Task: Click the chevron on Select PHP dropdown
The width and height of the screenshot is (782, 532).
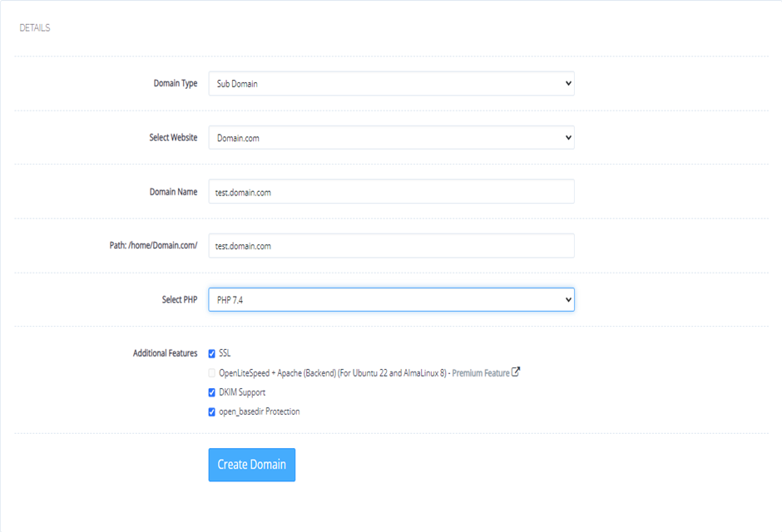Action: click(x=566, y=300)
